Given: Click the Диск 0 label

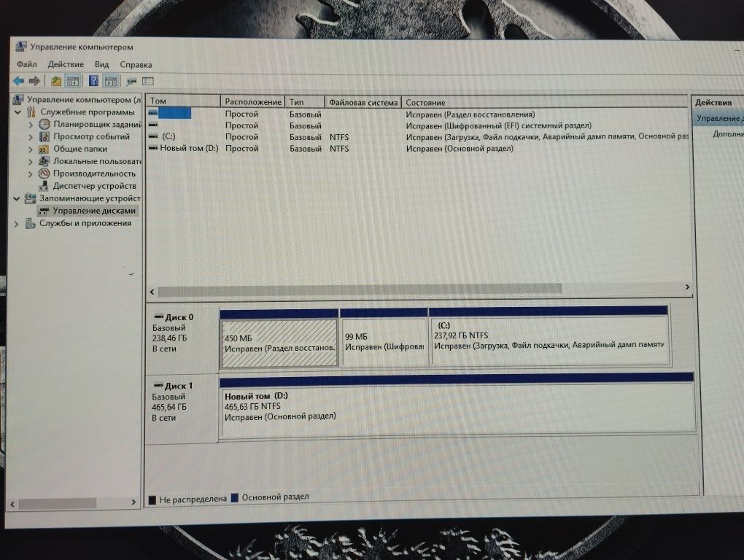Looking at the screenshot, I should coord(179,317).
